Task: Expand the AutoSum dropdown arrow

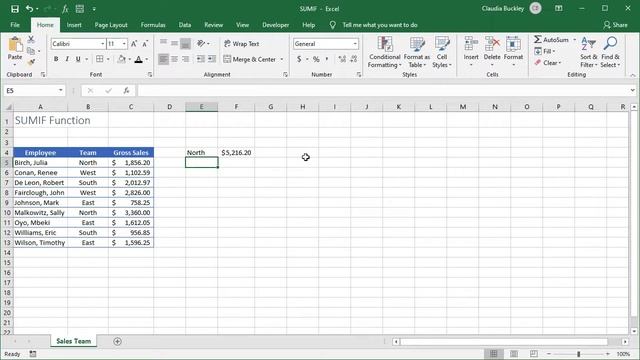Action: coord(574,40)
